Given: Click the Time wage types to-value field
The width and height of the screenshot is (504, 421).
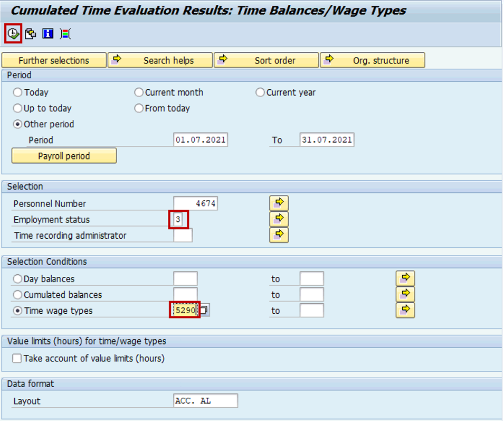Looking at the screenshot, I should (x=312, y=311).
